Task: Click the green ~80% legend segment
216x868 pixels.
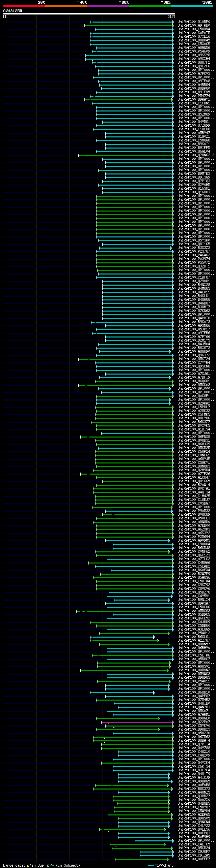Action: (x=150, y=6)
